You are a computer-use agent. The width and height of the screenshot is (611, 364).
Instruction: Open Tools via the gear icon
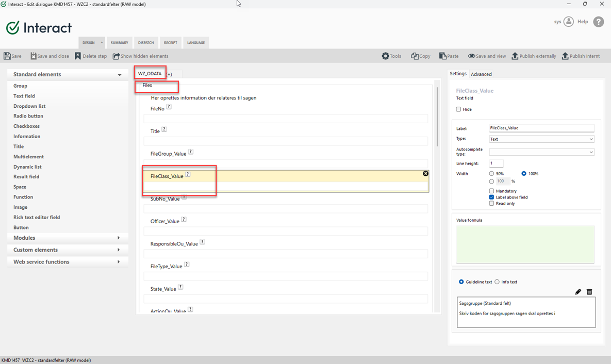385,56
